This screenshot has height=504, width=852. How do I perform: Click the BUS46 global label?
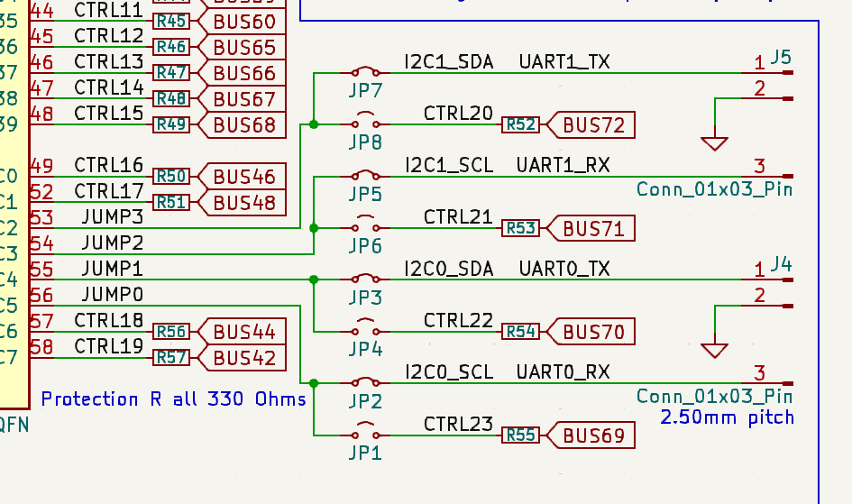coord(242,177)
